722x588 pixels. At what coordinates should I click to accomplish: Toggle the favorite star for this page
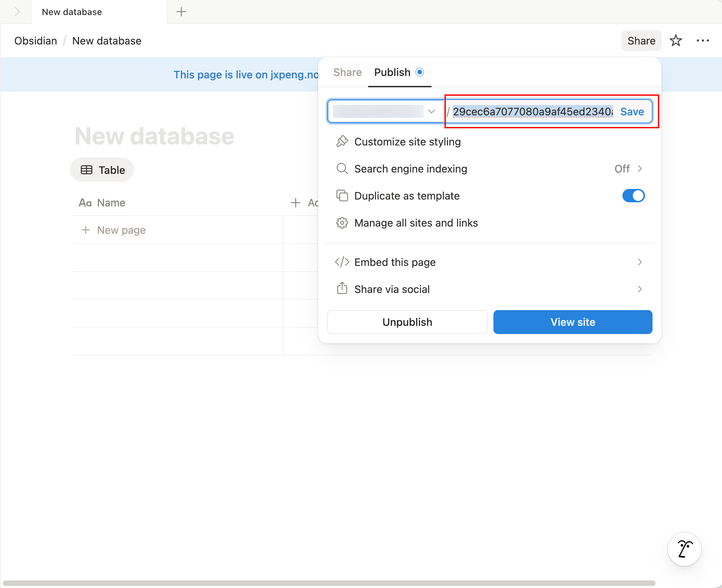(676, 40)
